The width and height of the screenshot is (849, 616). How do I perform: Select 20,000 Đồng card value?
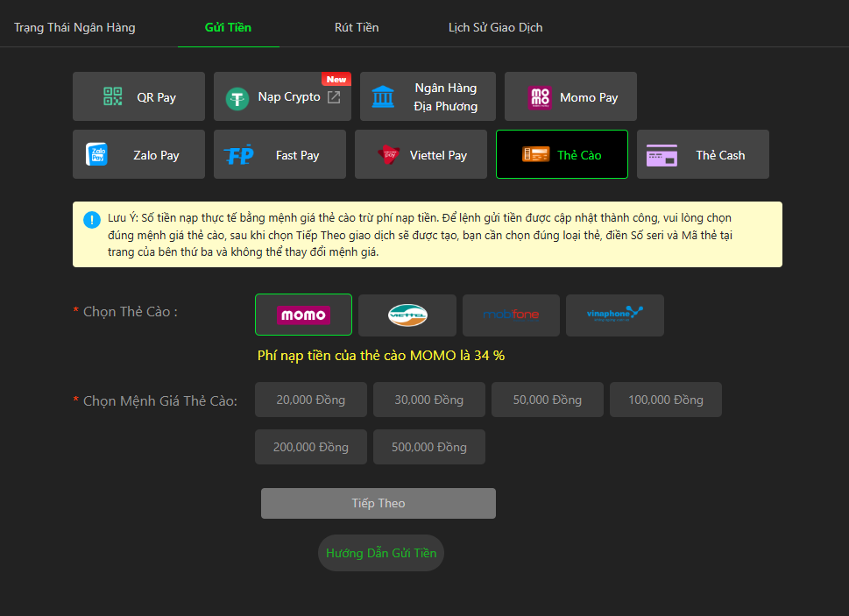click(311, 400)
